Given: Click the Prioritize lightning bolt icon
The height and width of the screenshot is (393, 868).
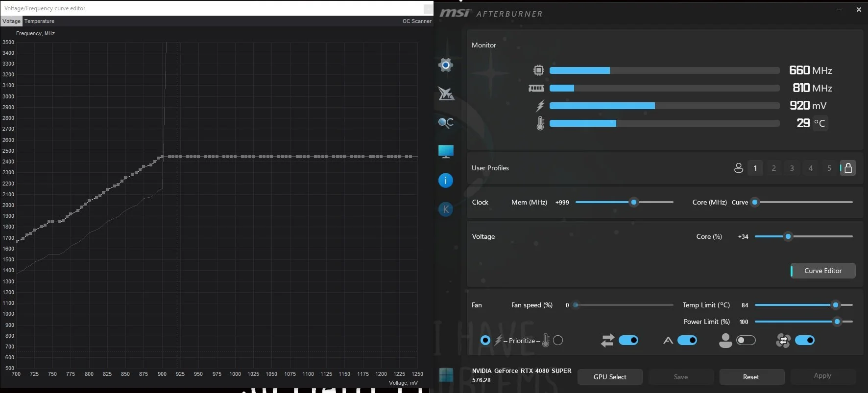Looking at the screenshot, I should point(498,340).
